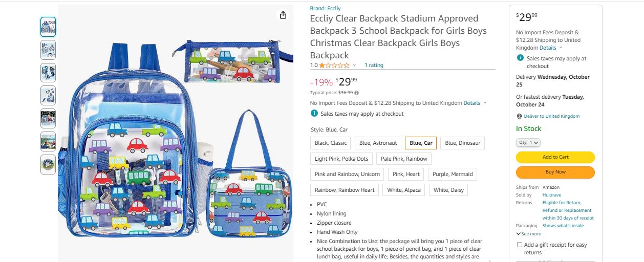Screen dimensions: 644x262
Task: Open the Qty quantity dropdown
Action: (528, 143)
